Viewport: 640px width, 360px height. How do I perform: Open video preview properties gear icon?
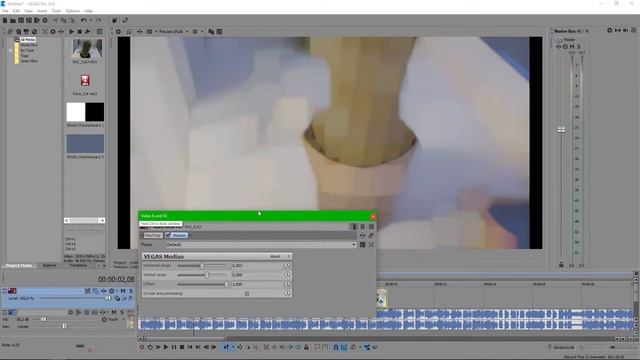(x=118, y=31)
